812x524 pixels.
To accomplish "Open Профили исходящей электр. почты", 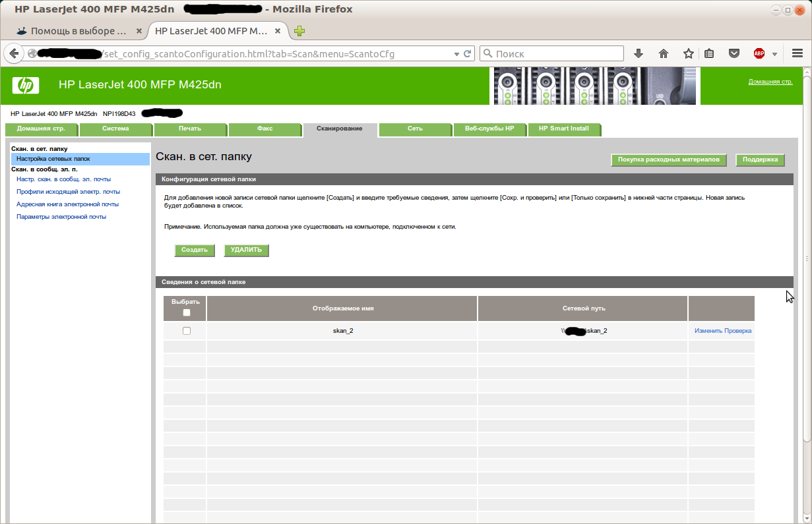I will click(x=68, y=192).
